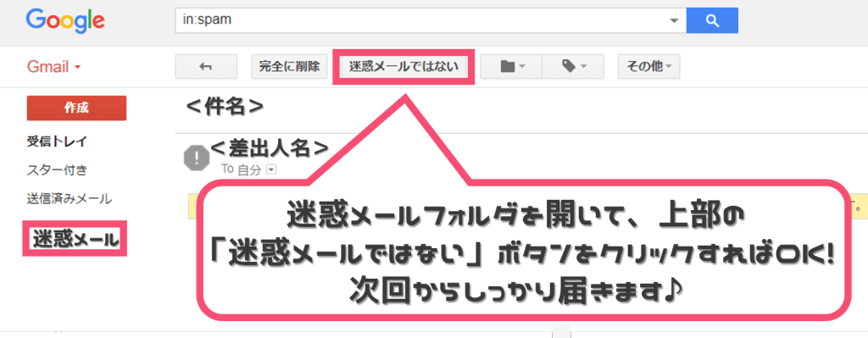Expand the search options dropdown arrow
The width and height of the screenshot is (868, 338).
click(x=674, y=21)
